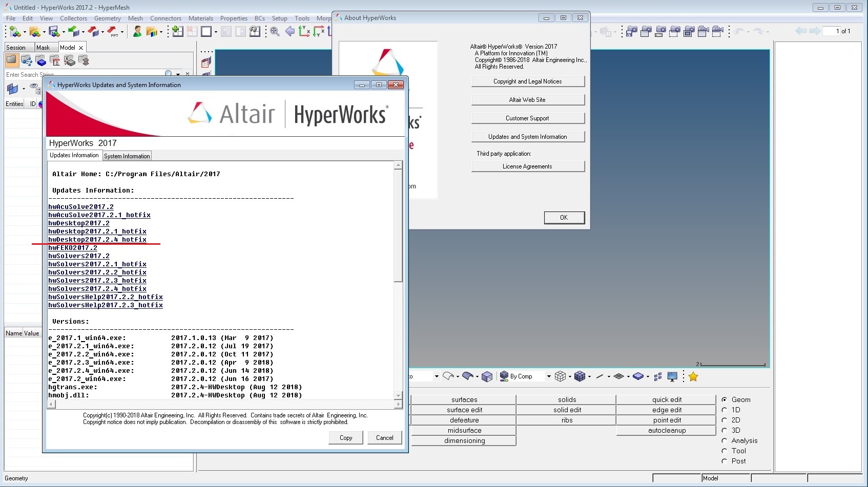This screenshot has width=868, height=487.
Task: Select the 3D panel radio button
Action: pyautogui.click(x=724, y=430)
